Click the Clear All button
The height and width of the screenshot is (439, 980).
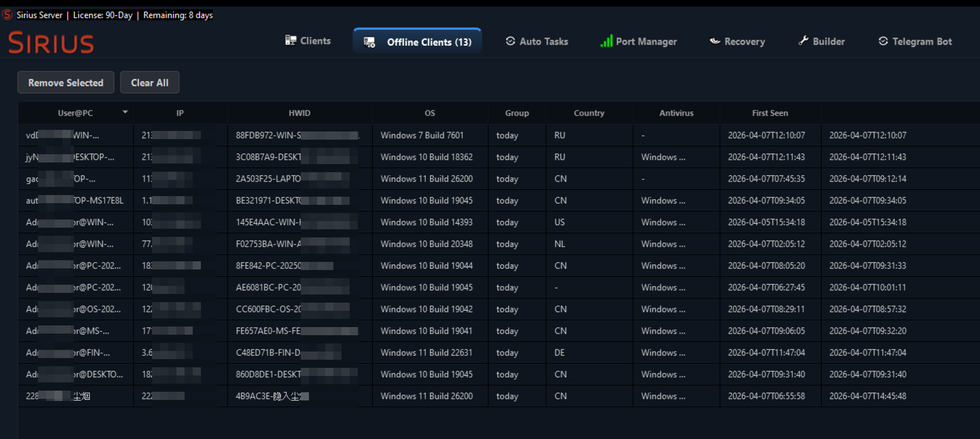click(x=150, y=83)
